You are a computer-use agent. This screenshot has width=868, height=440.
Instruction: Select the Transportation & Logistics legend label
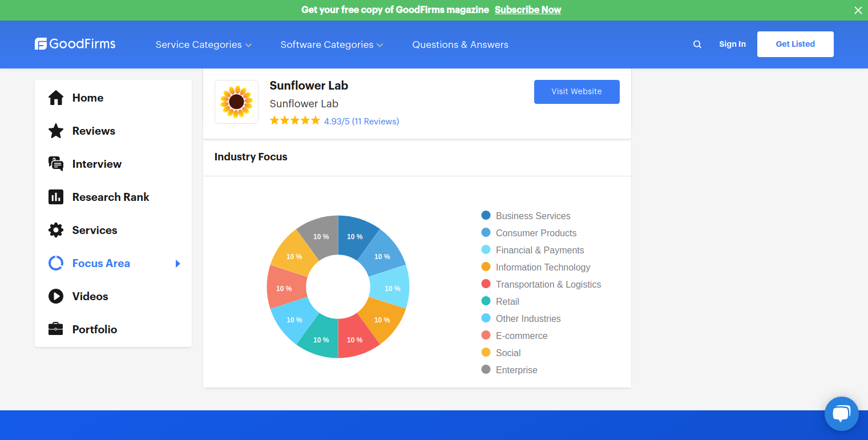548,284
